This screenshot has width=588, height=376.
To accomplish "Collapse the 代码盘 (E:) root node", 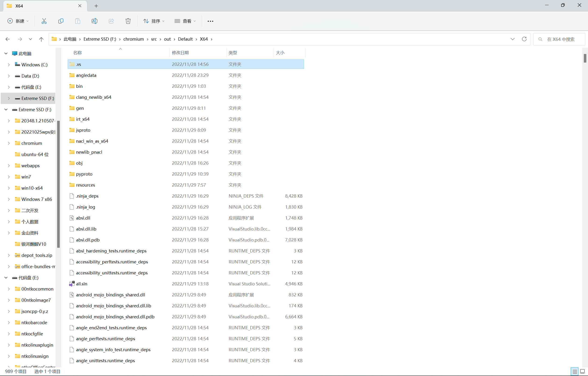I will tap(6, 278).
